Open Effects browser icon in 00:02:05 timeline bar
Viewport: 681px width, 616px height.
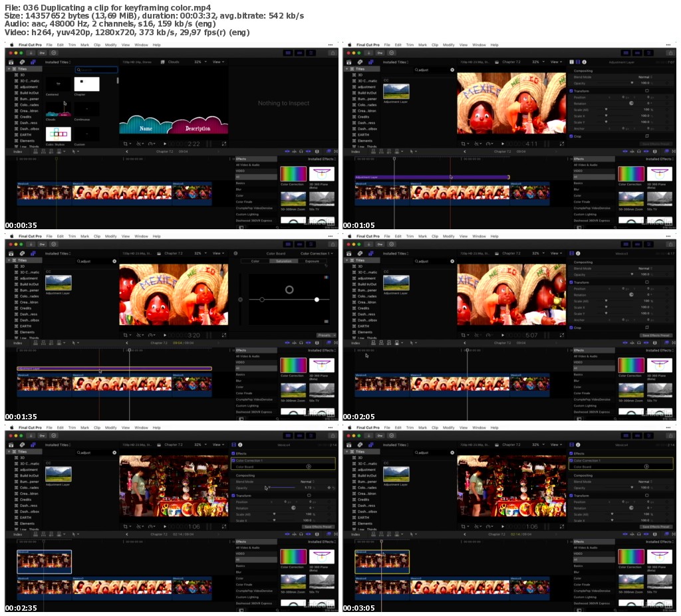(666, 343)
